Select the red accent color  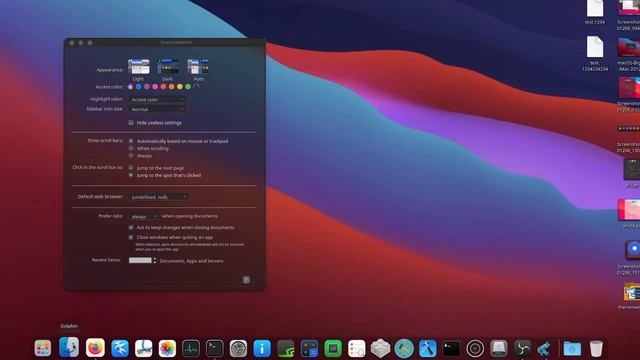163,87
